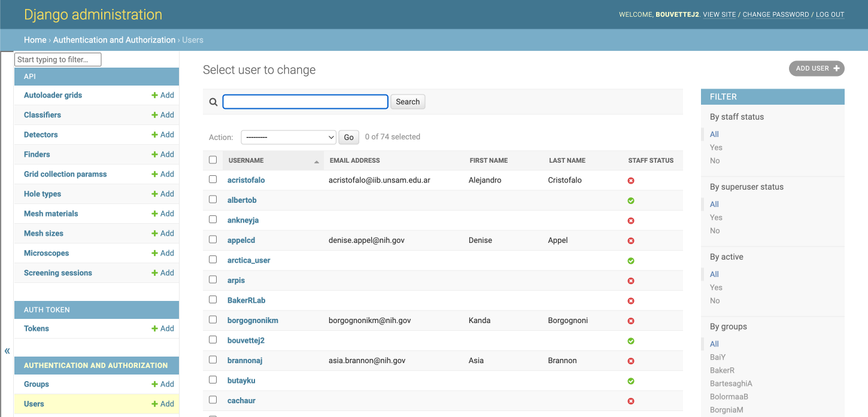Click the Add icon beside Tokens
Viewport: 868px width, 417px height.
[x=154, y=328]
